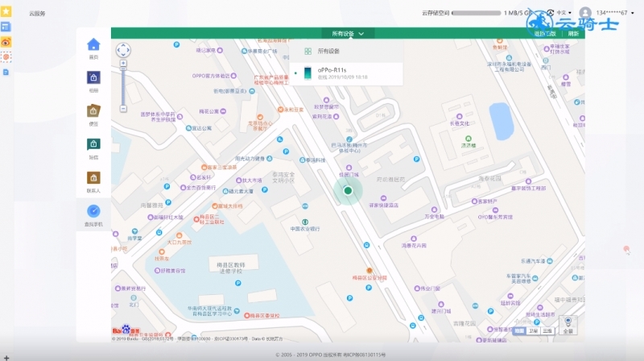
Task: Click the plus icon at bottom-left corner
Action: point(6,358)
